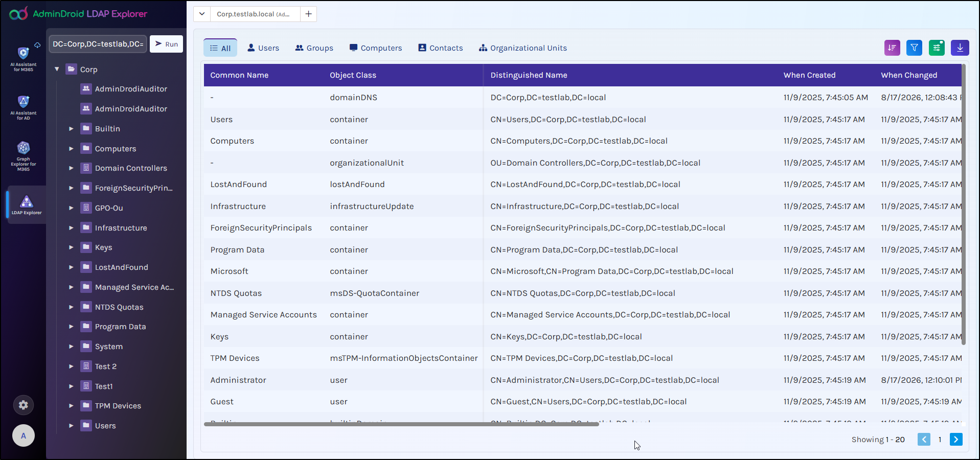Add a new tab with plus icon
This screenshot has width=980, height=460.
pos(308,14)
